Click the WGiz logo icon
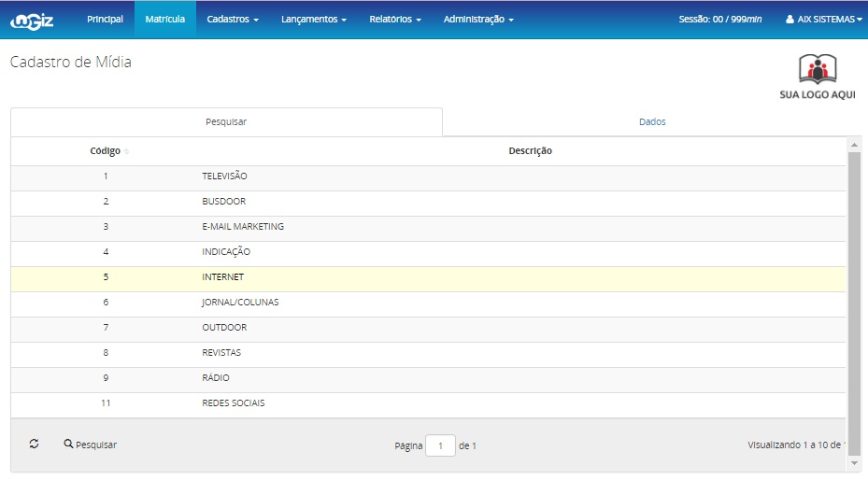Viewport: 868px width, 480px height. coord(32,20)
